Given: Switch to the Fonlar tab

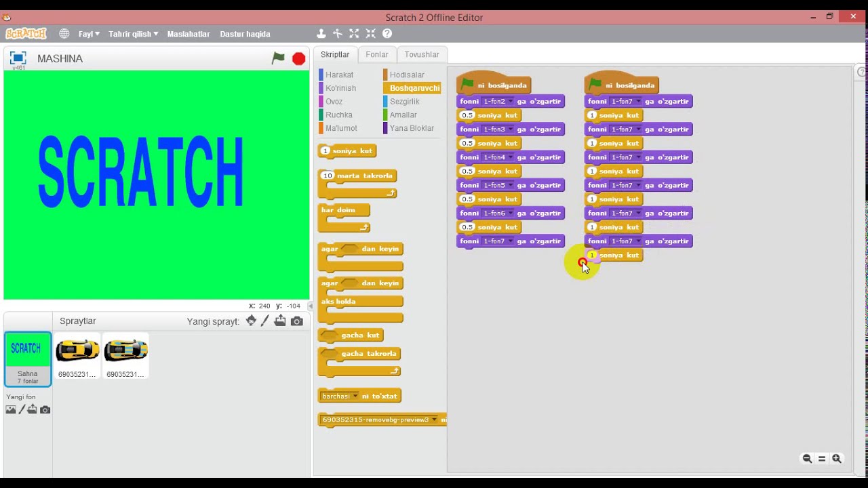Looking at the screenshot, I should coord(377,54).
